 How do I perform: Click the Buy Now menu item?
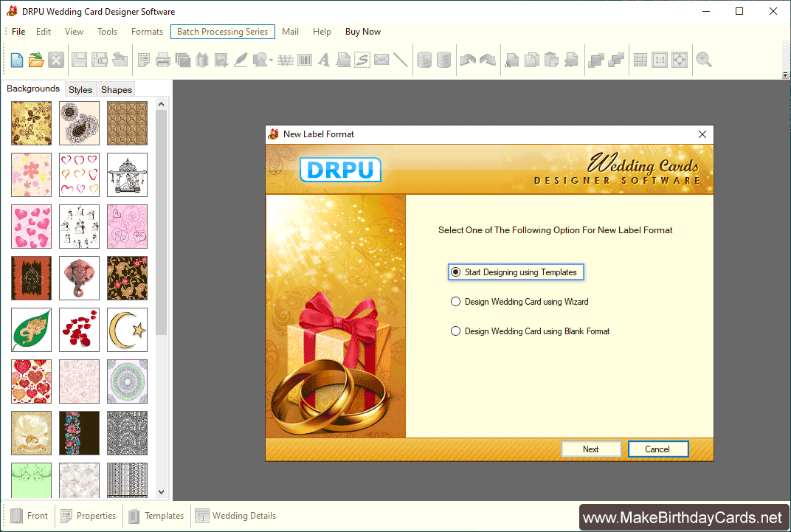pos(363,31)
